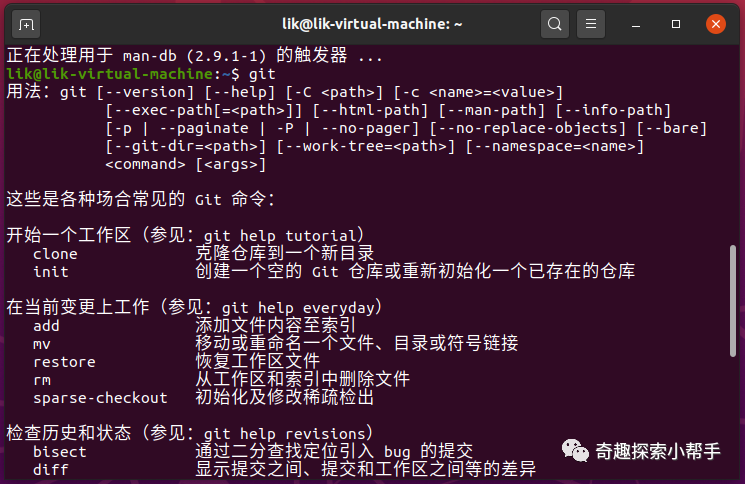Click the 'add' command entry

(x=47, y=325)
